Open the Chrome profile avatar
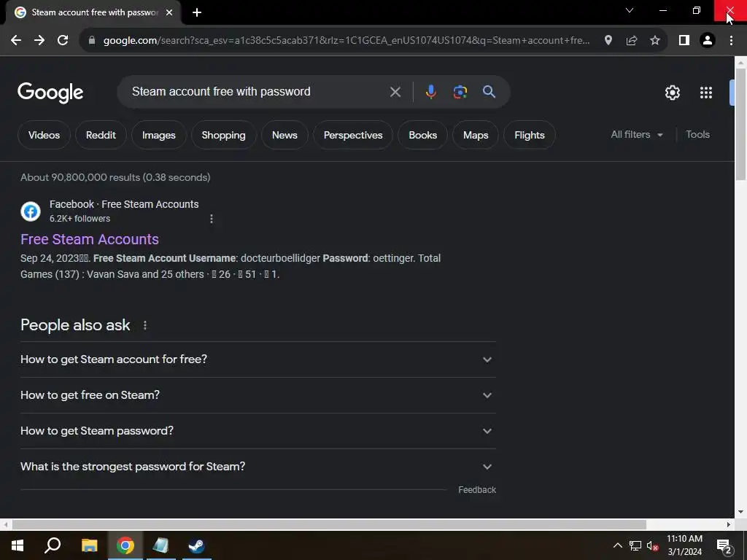747x560 pixels. point(708,41)
